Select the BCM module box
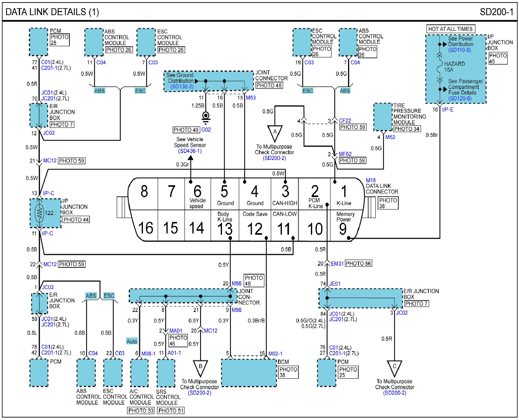 click(x=249, y=373)
